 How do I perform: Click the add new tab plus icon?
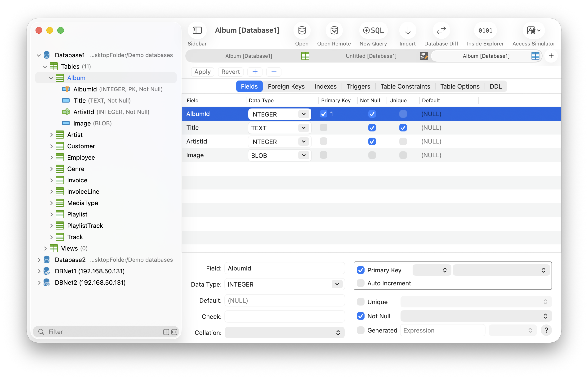click(x=551, y=56)
